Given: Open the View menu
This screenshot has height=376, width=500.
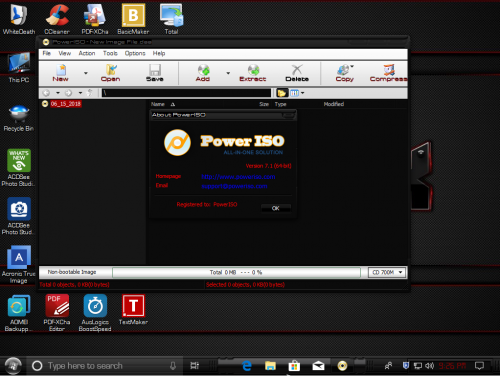Looking at the screenshot, I should (x=65, y=53).
